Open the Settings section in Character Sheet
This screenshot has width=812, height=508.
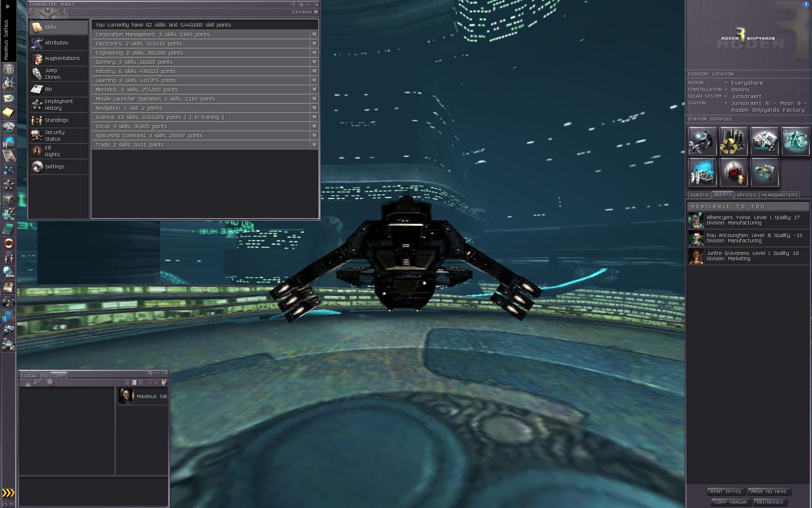pos(59,166)
